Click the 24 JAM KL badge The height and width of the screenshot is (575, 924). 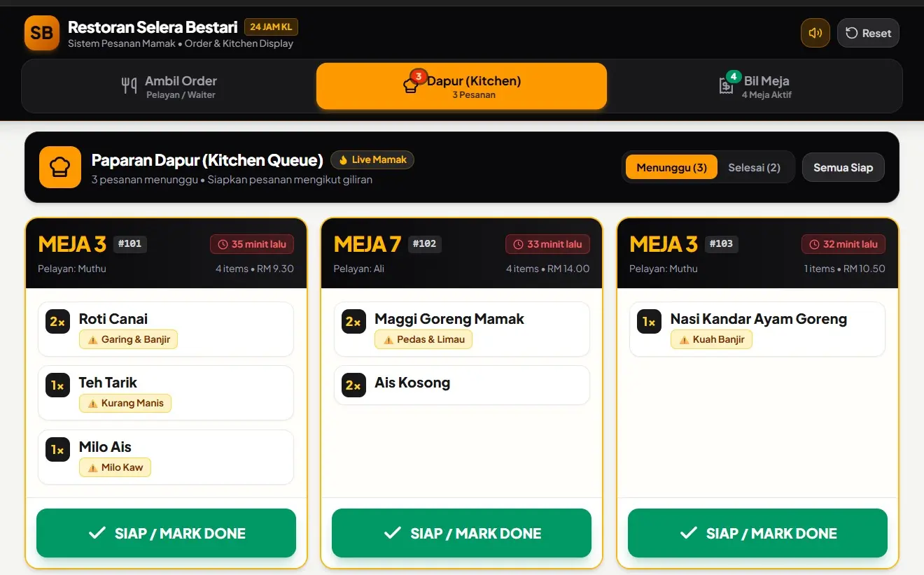coord(271,27)
